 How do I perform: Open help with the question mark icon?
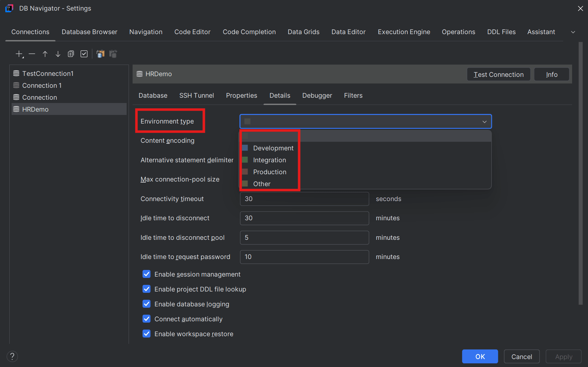point(12,356)
